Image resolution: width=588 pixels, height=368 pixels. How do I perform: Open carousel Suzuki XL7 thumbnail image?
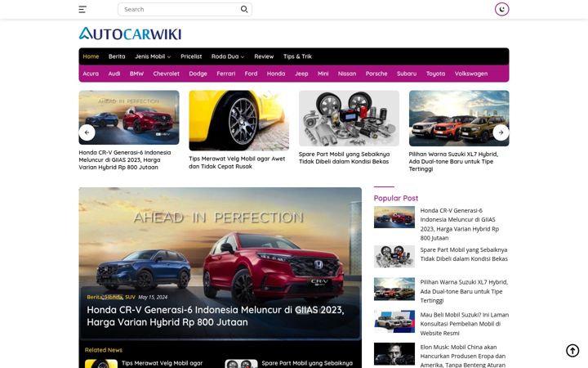click(459, 118)
